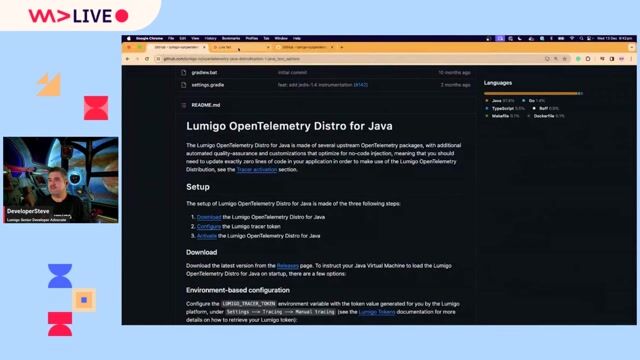The height and width of the screenshot is (360, 640).
Task: Open the Chrome extensions puzzle icon
Action: (x=588, y=59)
